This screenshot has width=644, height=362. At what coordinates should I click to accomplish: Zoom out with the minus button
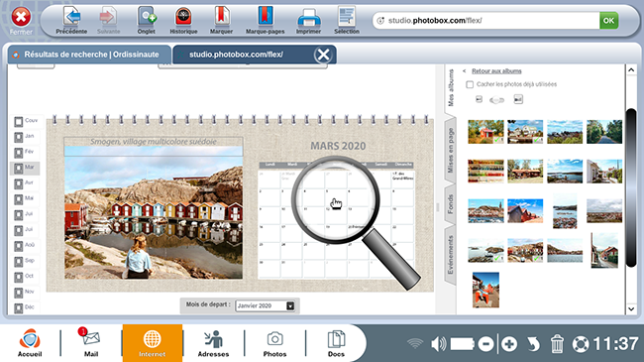pos(485,344)
